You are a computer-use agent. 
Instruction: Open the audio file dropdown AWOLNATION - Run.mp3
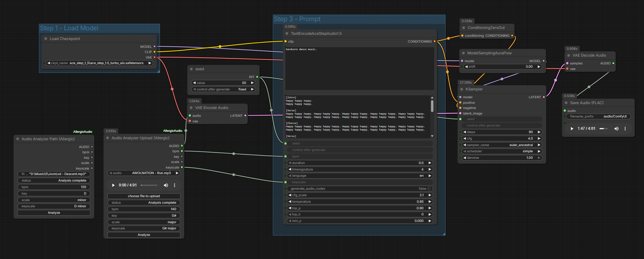click(x=144, y=173)
